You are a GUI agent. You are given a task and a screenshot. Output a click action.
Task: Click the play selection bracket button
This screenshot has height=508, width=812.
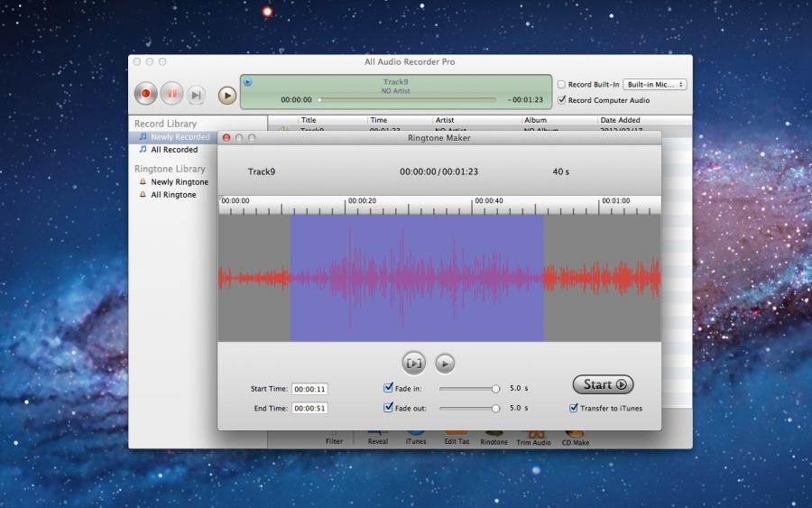coord(414,363)
